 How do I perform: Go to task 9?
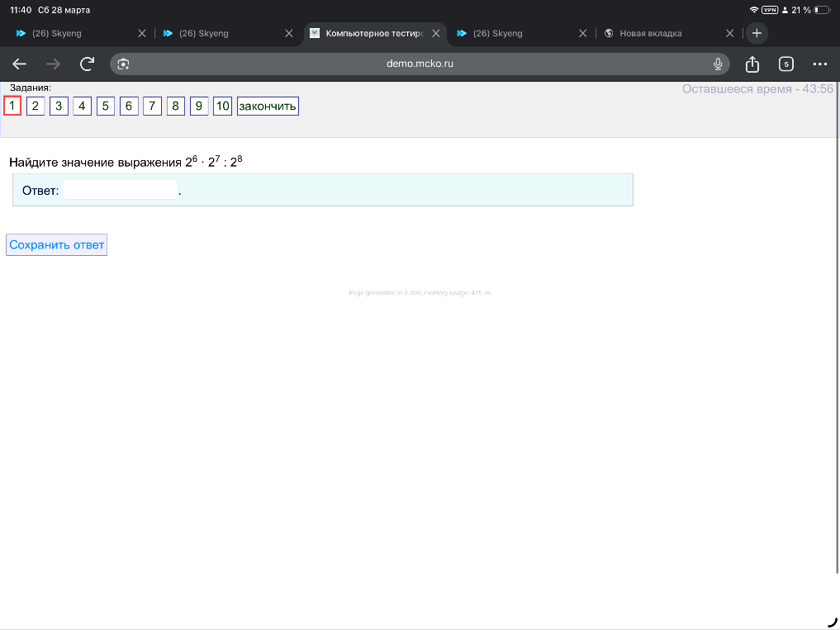coord(199,106)
